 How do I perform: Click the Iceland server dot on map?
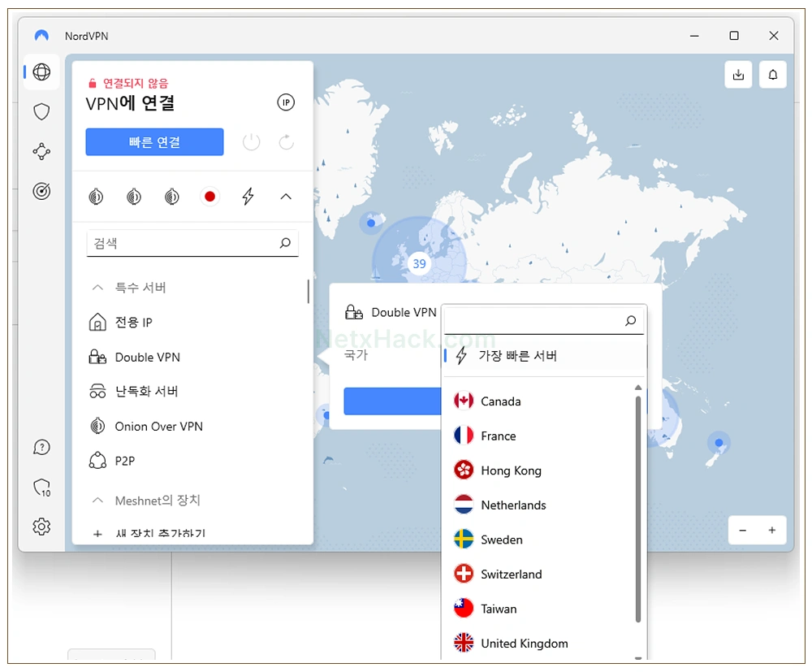[371, 223]
